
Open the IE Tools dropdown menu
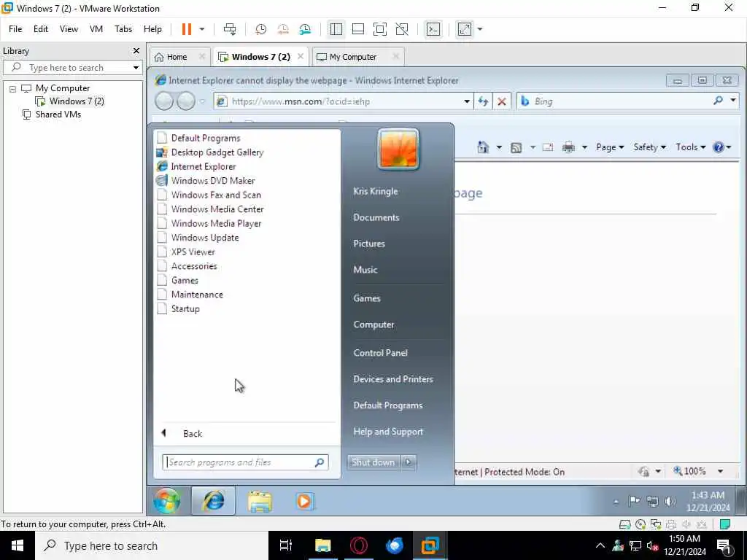(690, 147)
